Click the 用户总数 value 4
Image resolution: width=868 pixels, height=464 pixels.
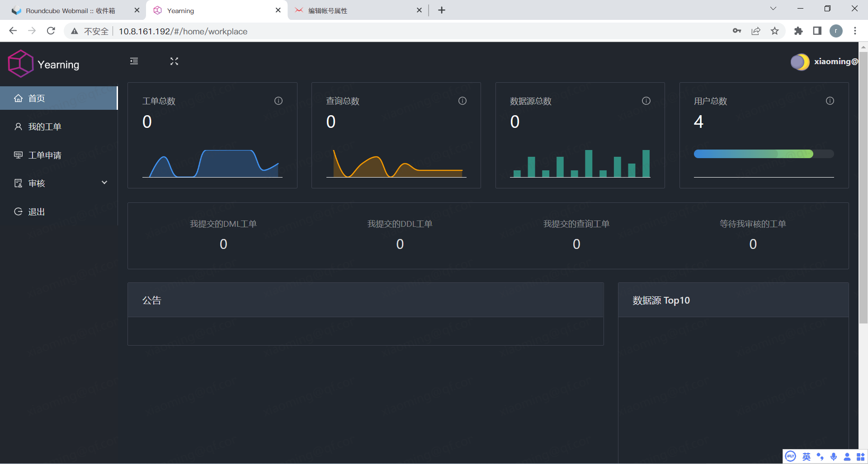(x=698, y=122)
